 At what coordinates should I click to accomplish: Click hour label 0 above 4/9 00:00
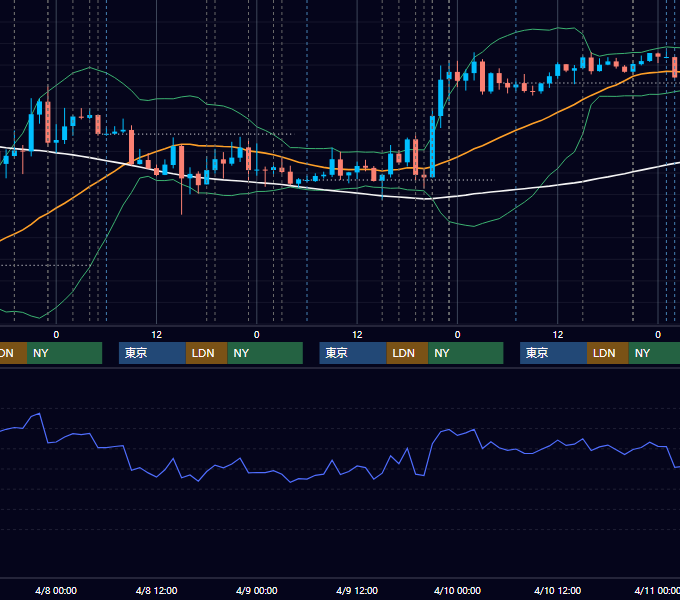point(256,335)
